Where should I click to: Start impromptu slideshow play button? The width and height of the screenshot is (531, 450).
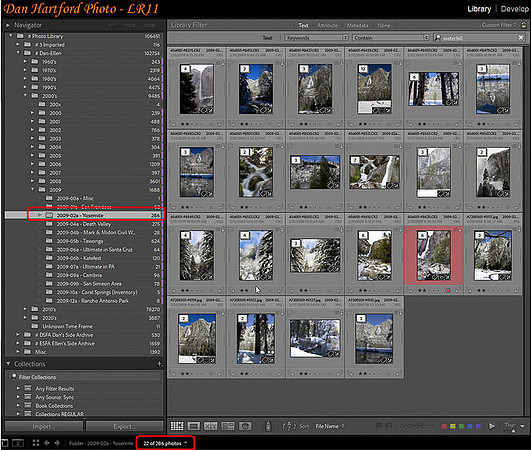(492, 426)
